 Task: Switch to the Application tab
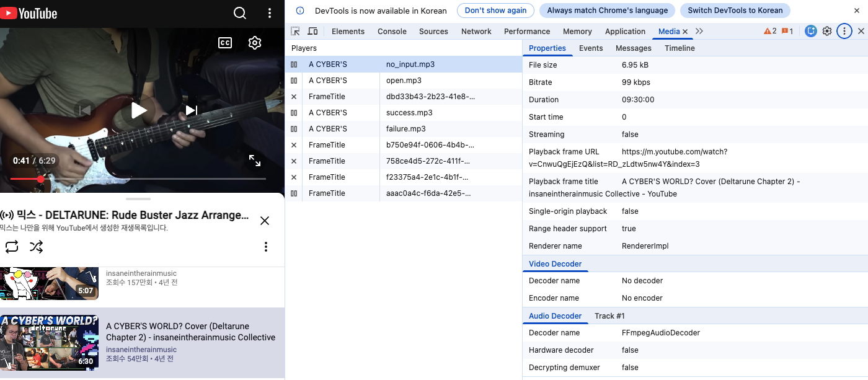click(x=625, y=31)
